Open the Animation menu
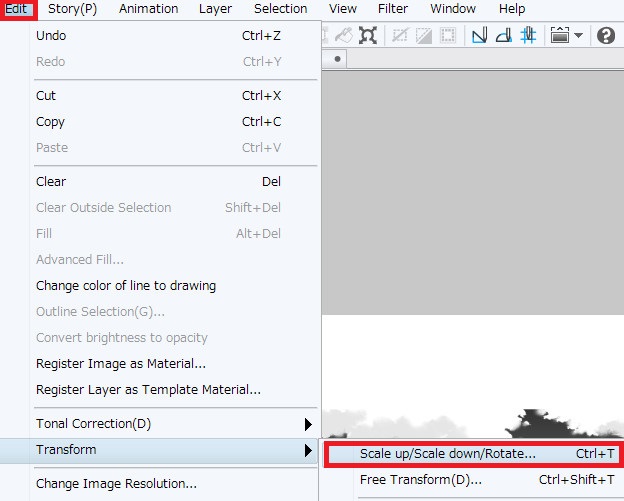Screen dimensions: 624x501 [148, 9]
